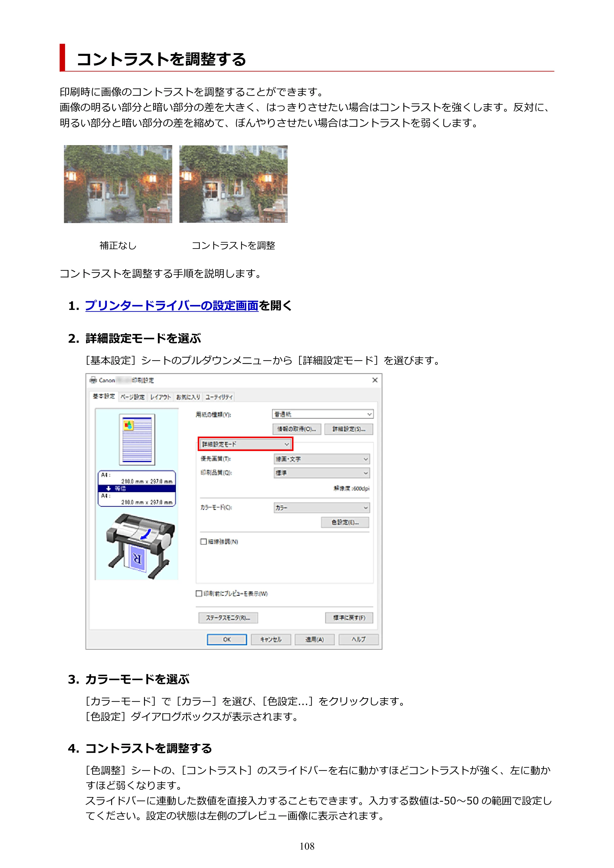This screenshot has width=614, height=868.
Task: Click the 標準に戻す(F) button
Action: [349, 618]
